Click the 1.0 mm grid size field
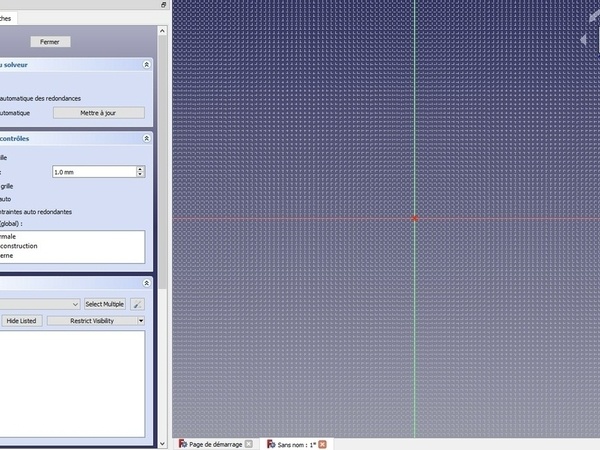The width and height of the screenshot is (600, 450). (x=92, y=172)
